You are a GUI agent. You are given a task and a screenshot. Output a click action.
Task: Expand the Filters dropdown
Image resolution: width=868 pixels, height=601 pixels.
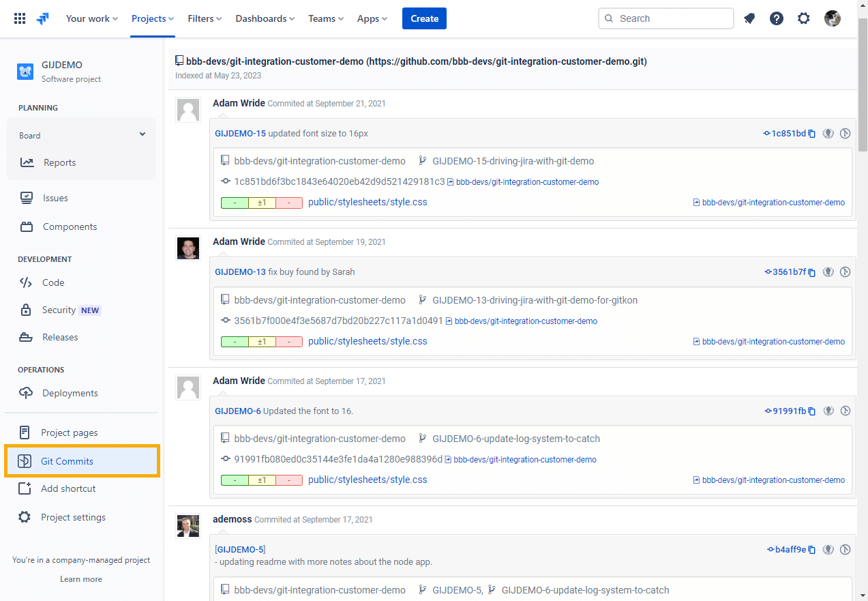pos(205,18)
